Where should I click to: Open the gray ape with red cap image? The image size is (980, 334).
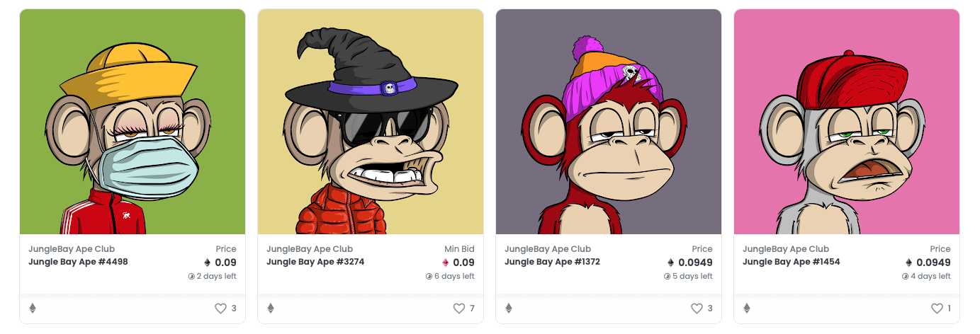point(847,122)
